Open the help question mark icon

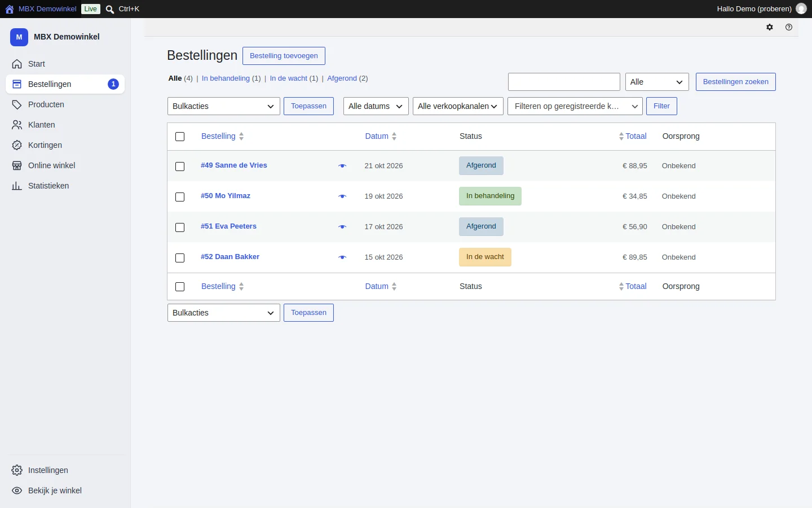click(789, 27)
